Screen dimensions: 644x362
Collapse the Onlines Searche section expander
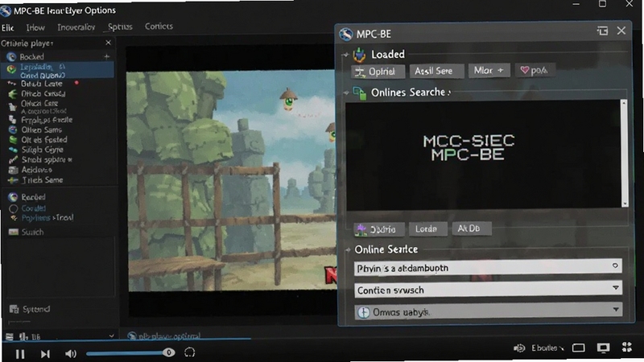click(346, 93)
